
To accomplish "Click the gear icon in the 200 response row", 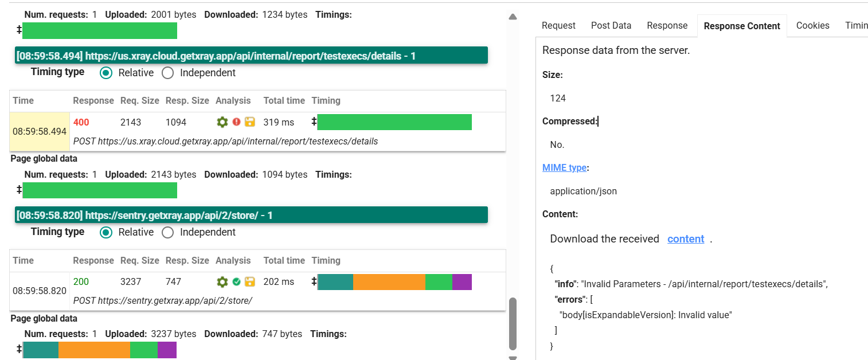I will point(222,282).
